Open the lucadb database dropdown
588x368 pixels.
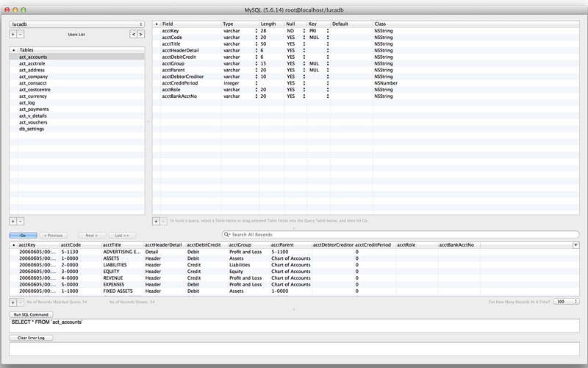(x=76, y=24)
